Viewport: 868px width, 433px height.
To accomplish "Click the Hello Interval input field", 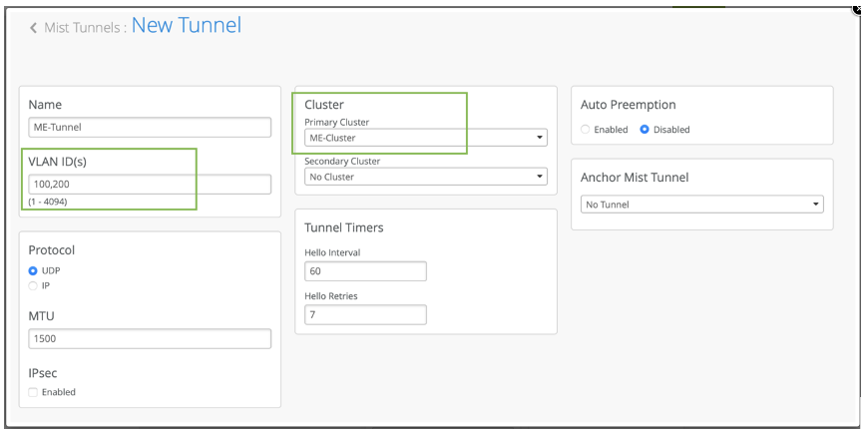I will pos(365,271).
